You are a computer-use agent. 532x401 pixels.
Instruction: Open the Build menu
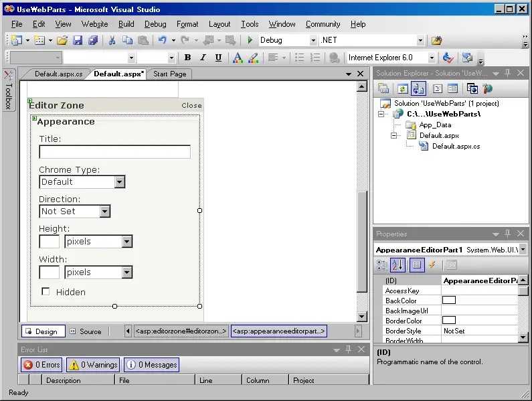pos(126,24)
